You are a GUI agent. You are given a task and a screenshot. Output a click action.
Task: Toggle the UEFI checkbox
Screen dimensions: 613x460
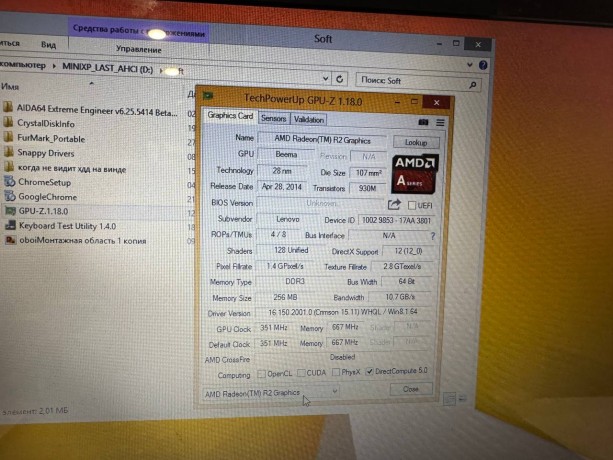(x=412, y=205)
